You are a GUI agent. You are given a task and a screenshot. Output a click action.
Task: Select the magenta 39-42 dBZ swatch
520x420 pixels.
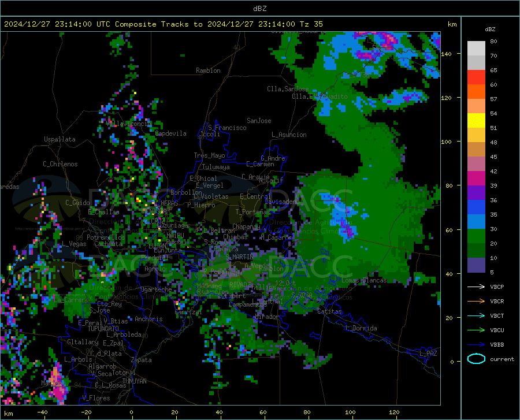476,179
